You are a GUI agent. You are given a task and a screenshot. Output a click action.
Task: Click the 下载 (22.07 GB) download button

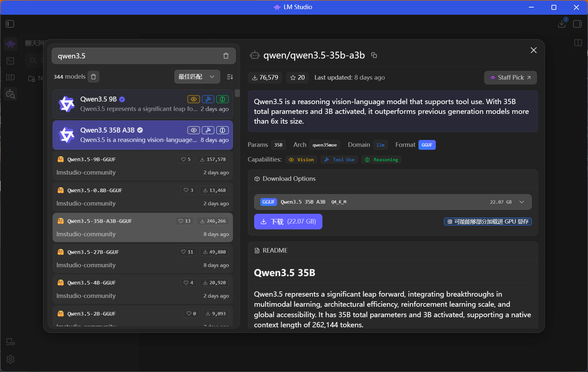click(288, 222)
